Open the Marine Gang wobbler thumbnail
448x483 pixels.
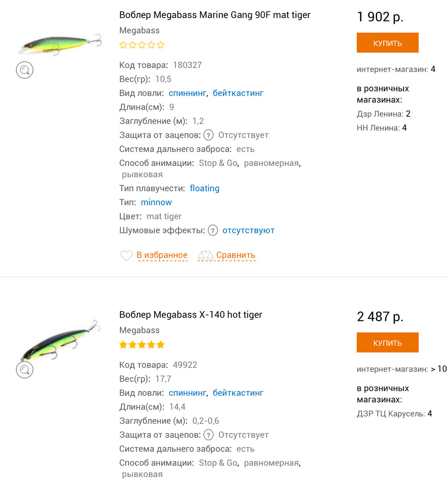tap(60, 44)
